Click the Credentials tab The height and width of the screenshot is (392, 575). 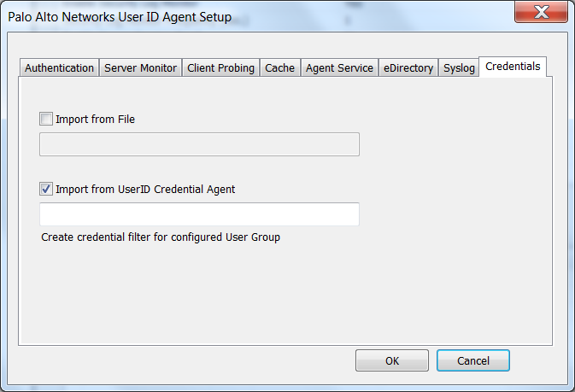pos(513,67)
